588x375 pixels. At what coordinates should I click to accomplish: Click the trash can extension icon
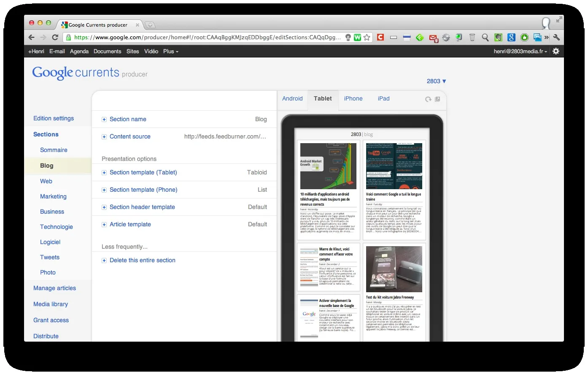[472, 38]
